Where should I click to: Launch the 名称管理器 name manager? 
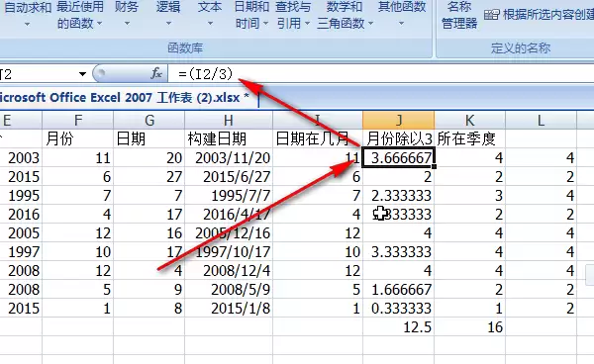[x=459, y=15]
